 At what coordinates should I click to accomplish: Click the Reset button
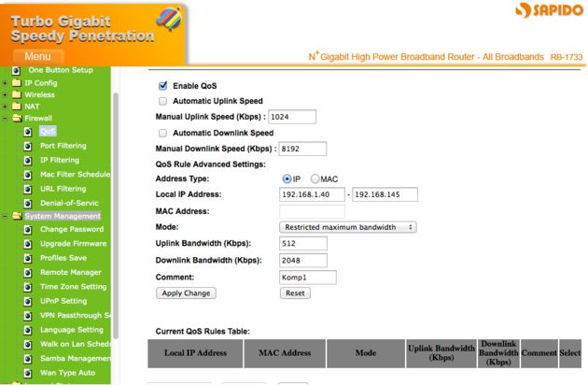click(x=295, y=293)
